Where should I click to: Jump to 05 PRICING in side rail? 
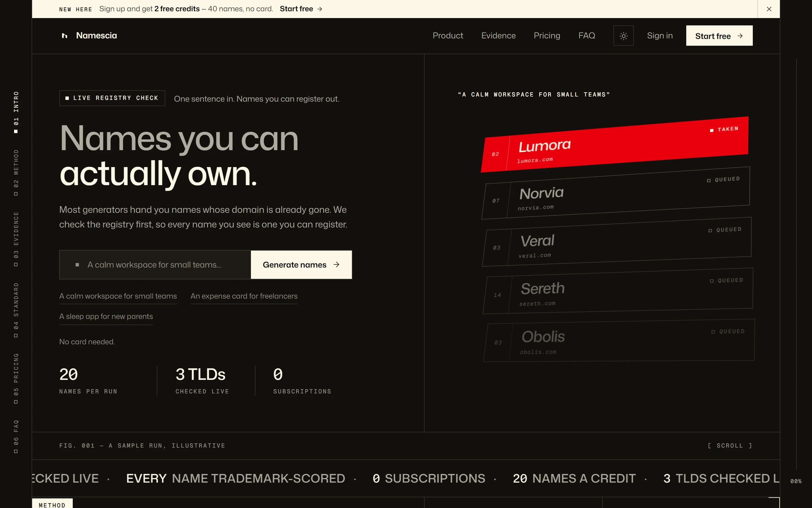[x=16, y=378]
